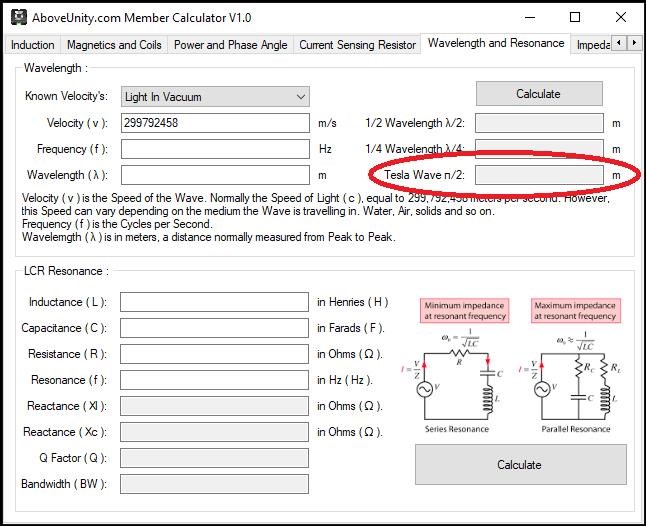
Task: Go to Current Sensing Resistor tab
Action: click(x=357, y=44)
